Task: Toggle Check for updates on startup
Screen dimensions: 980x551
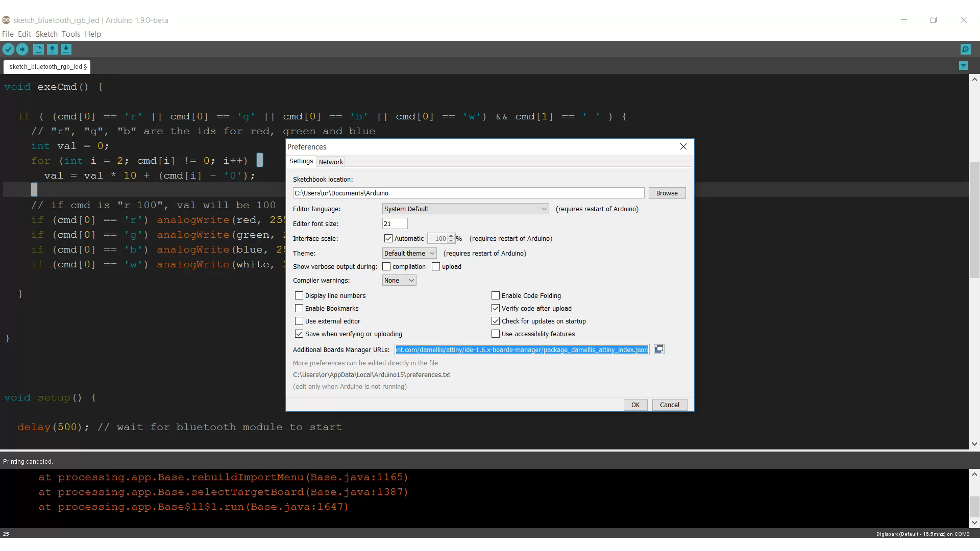Action: pos(496,321)
